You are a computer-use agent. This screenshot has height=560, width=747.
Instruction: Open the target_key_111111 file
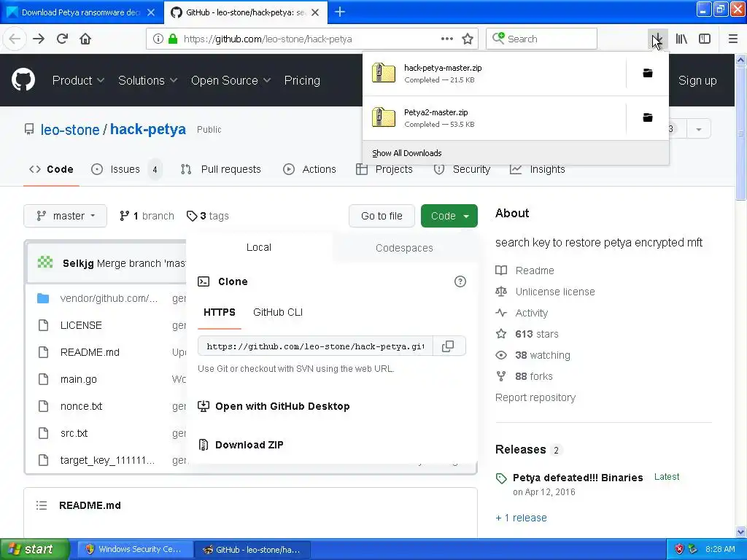(107, 461)
